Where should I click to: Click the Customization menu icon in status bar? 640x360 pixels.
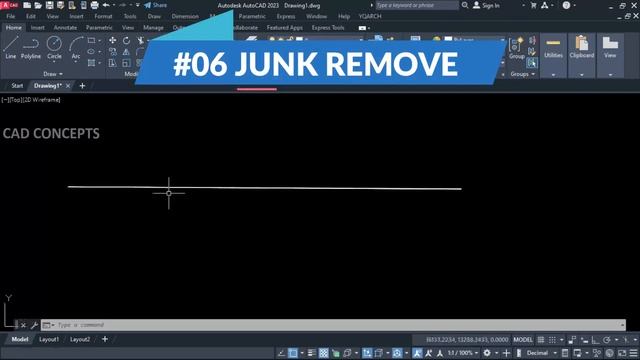[x=633, y=353]
